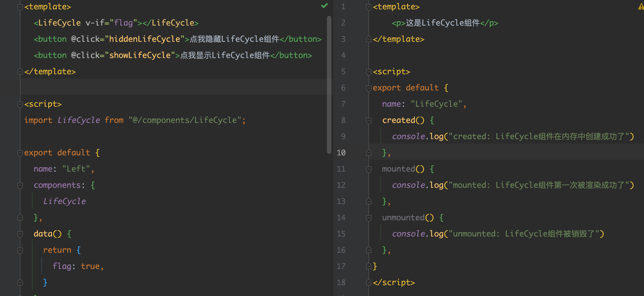Click the v-if="flag" attribute
This screenshot has width=644, height=296.
coord(111,23)
